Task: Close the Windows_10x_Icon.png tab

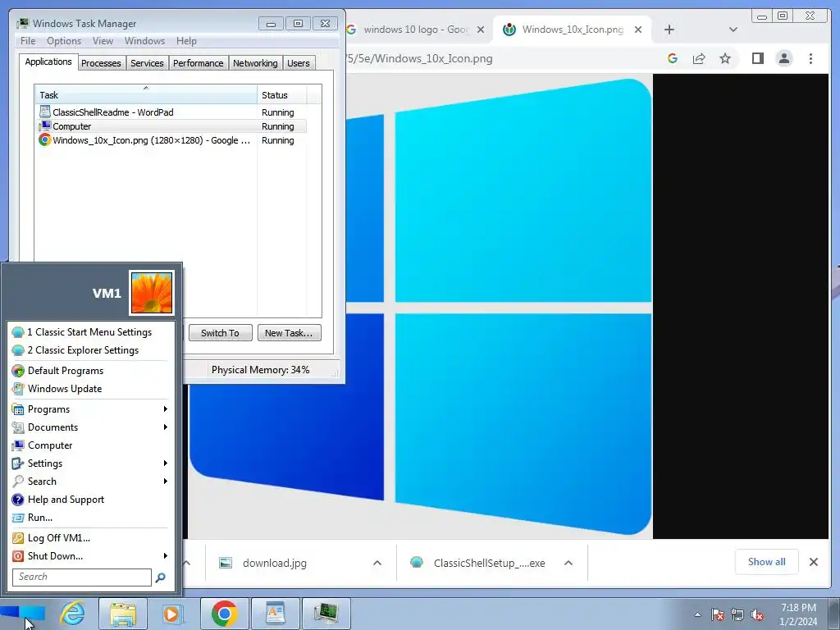Action: pos(637,30)
